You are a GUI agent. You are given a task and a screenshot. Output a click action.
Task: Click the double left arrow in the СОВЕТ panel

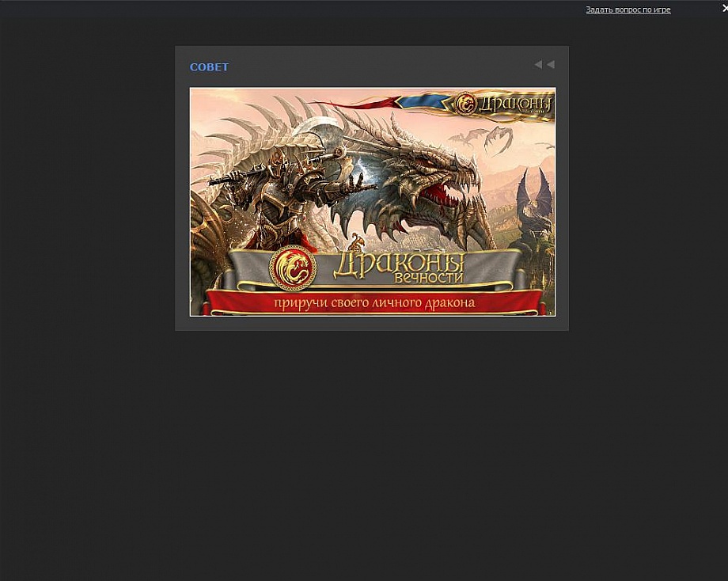544,65
